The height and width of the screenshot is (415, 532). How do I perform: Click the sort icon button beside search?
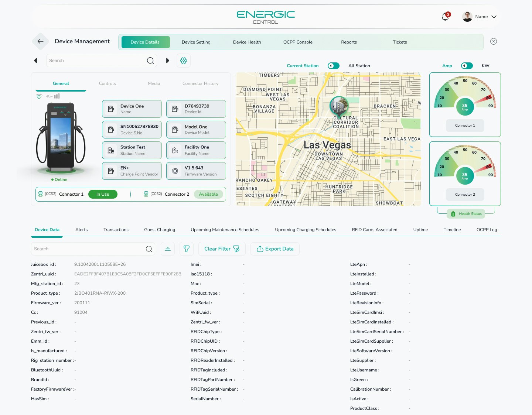(x=168, y=249)
